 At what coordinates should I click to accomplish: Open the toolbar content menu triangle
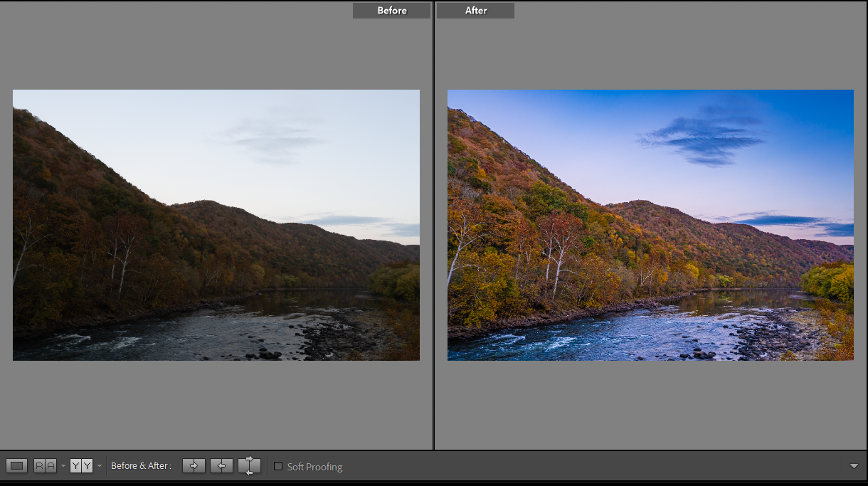854,466
